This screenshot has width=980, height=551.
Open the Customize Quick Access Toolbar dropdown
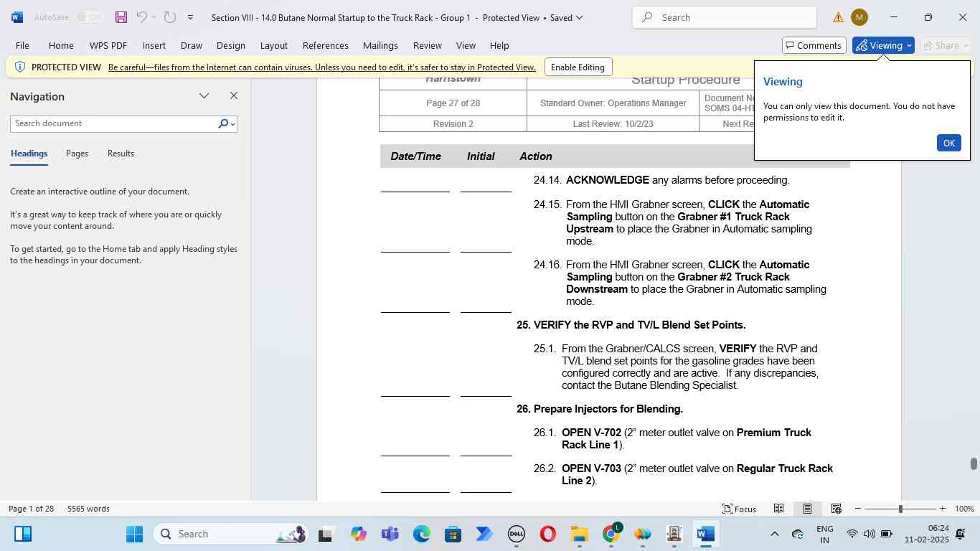[x=190, y=17]
